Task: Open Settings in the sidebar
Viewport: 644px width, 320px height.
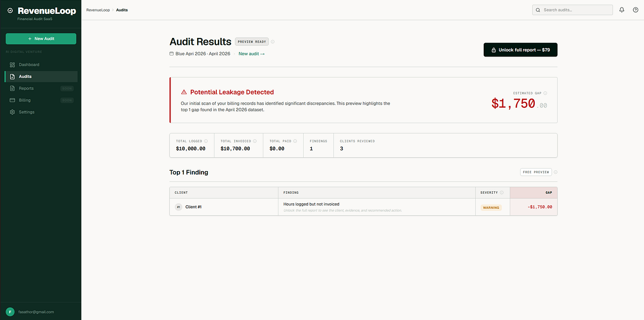Action: [x=41, y=112]
